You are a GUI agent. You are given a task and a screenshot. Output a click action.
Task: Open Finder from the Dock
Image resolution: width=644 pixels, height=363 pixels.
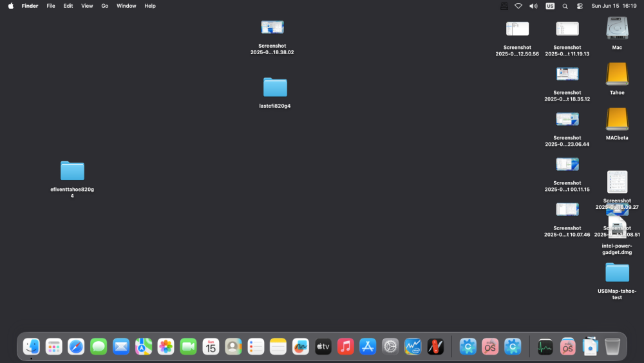click(32, 346)
